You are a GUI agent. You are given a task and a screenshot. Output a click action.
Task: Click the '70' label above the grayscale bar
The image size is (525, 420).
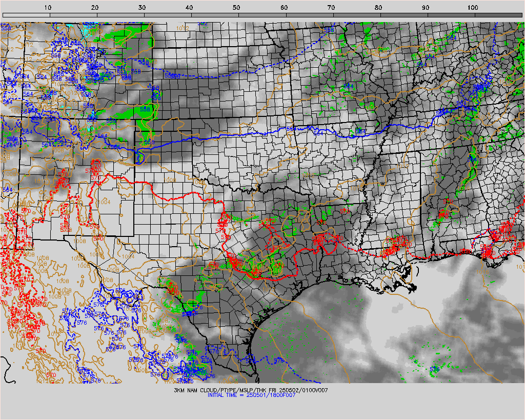[331, 8]
